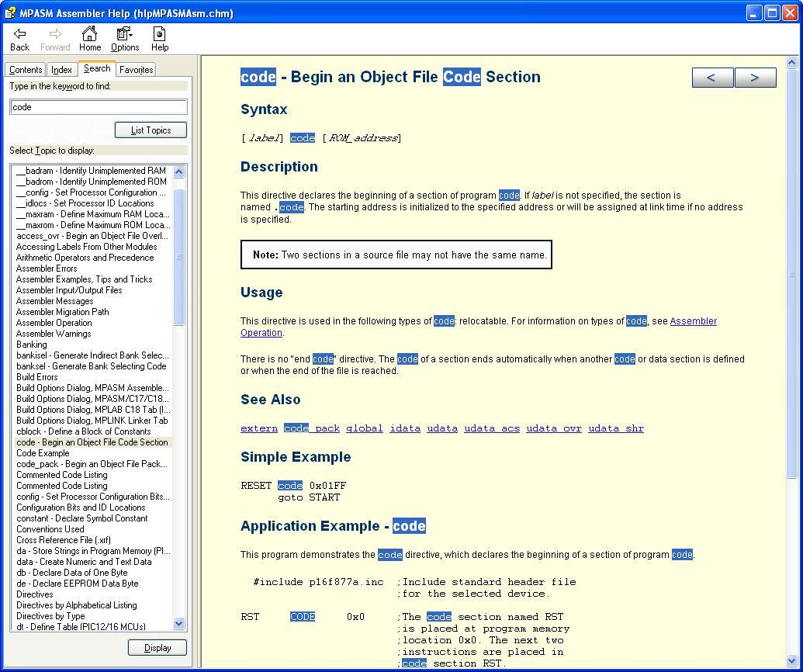Image resolution: width=803 pixels, height=672 pixels.
Task: Select 'Assembler Messages' topic
Action: pos(55,300)
